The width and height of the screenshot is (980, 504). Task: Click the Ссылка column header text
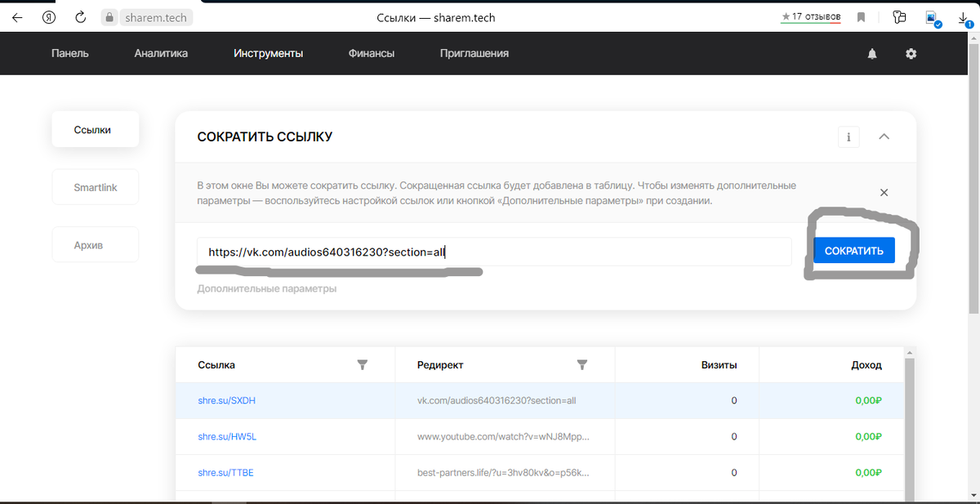tap(216, 365)
